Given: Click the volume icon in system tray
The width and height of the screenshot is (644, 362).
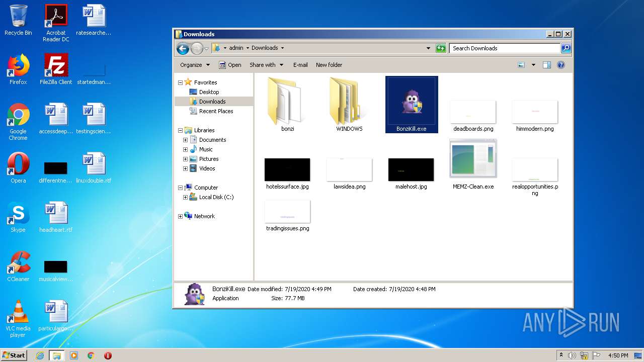Looking at the screenshot, I should pos(572,355).
